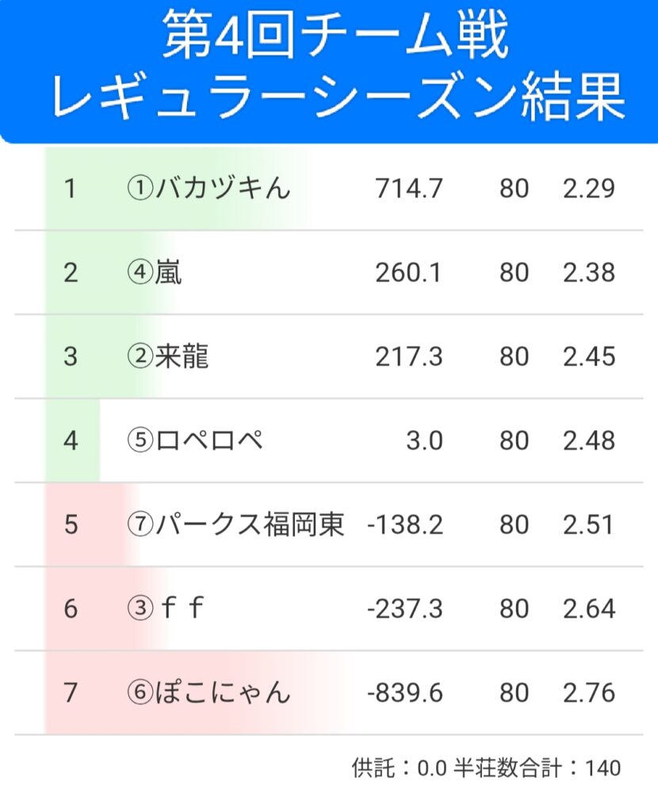Screen dimensions: 658x812
Task: Click the 半荘数合計：140 footer text
Action: 537,768
